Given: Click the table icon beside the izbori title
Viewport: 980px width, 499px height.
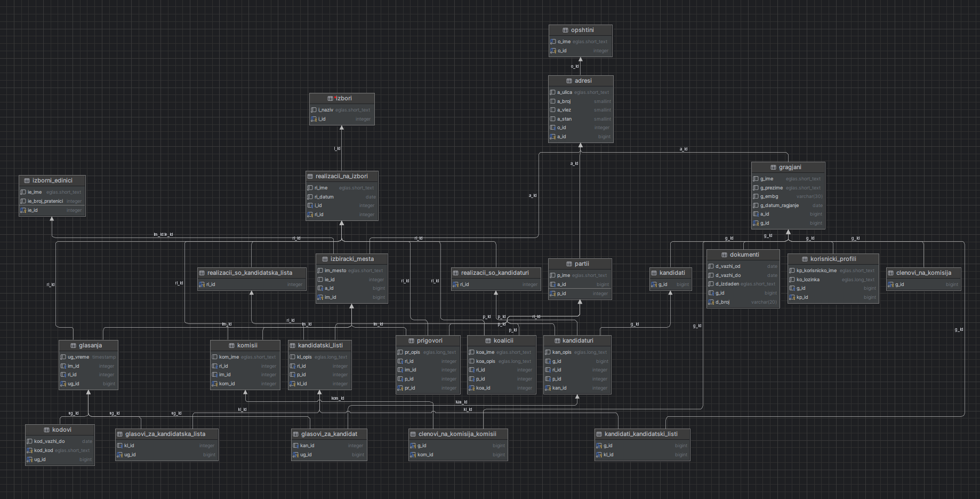Looking at the screenshot, I should point(330,99).
